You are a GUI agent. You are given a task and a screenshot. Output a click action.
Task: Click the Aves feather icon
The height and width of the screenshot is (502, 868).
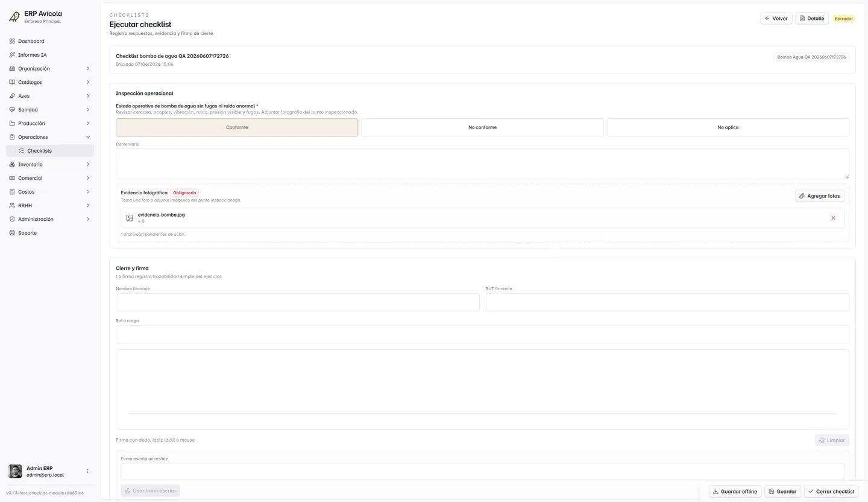click(12, 96)
